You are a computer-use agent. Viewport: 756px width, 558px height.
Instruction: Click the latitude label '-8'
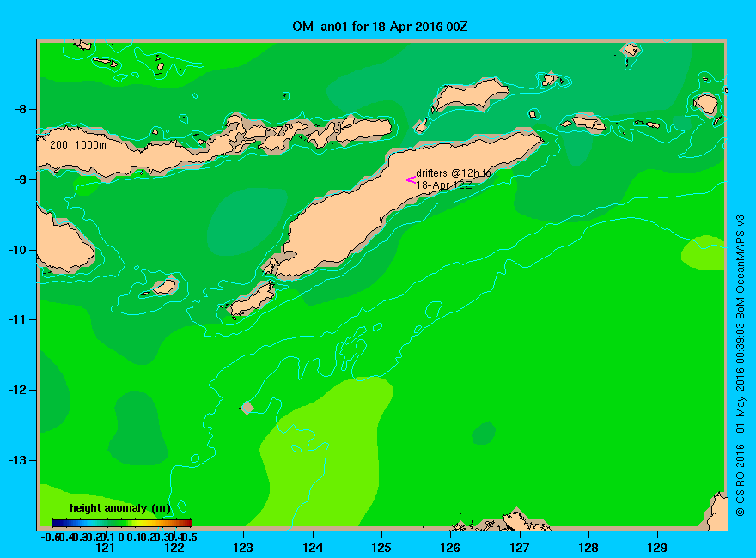pyautogui.click(x=21, y=109)
